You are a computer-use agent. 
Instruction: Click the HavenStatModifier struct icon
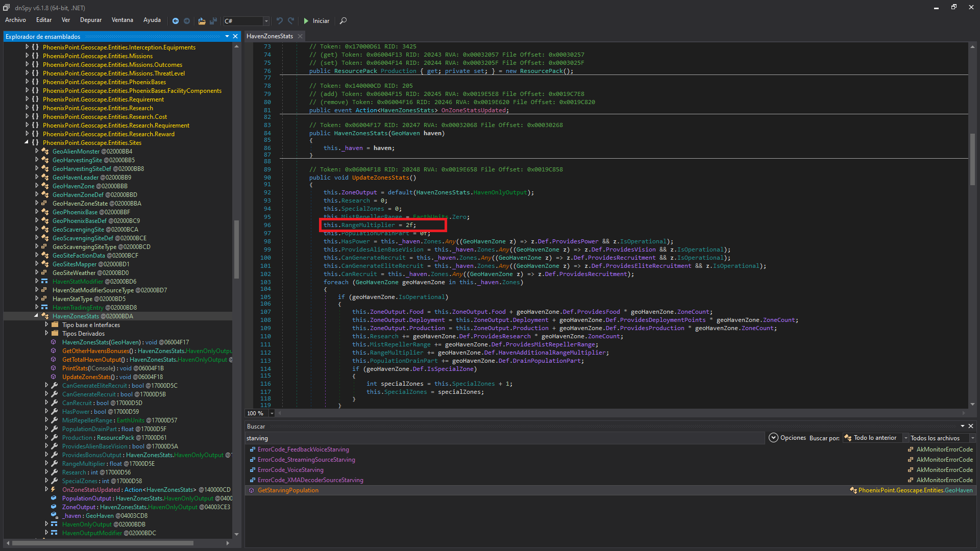tap(45, 282)
